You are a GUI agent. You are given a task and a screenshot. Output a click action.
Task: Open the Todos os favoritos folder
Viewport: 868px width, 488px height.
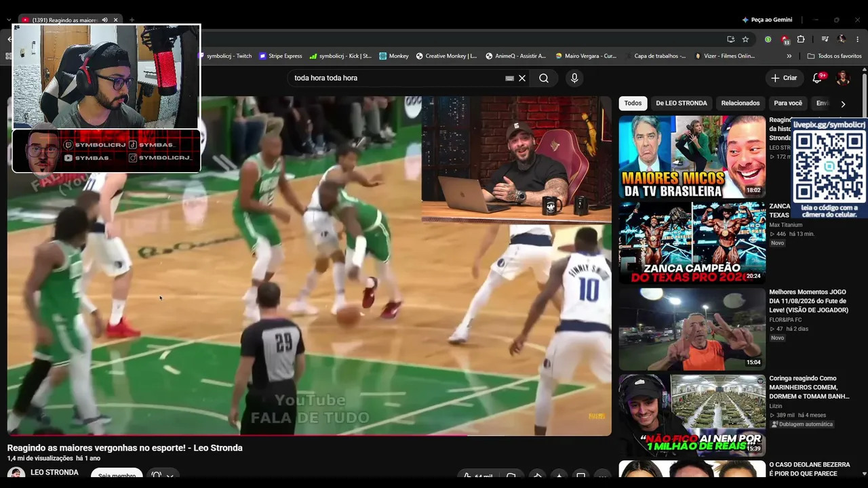[x=834, y=56]
